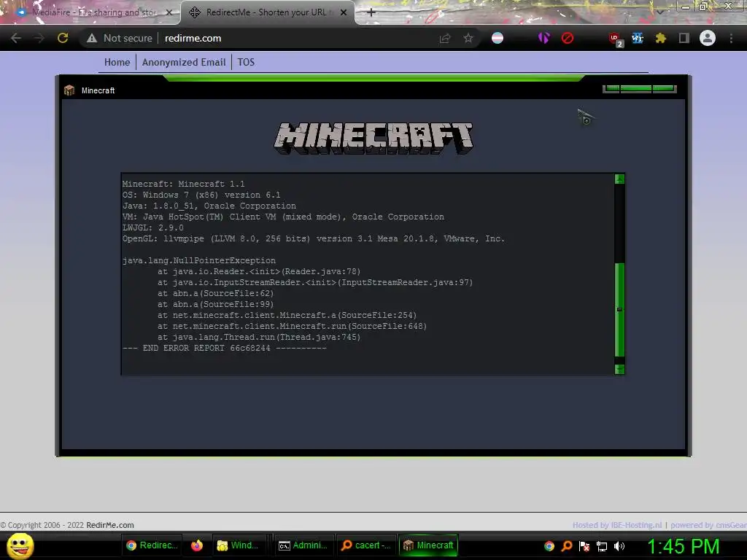Open the Home menu link
Image resolution: width=747 pixels, height=560 pixels.
[x=117, y=63]
